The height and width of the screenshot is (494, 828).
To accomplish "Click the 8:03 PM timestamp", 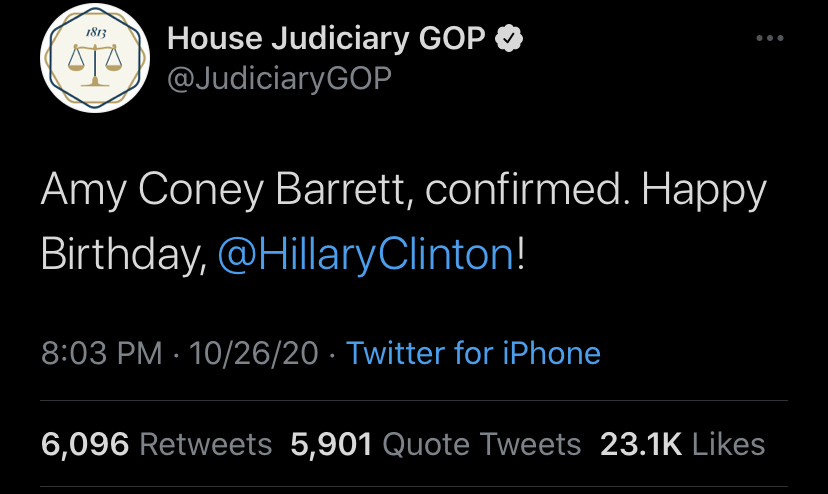I will [101, 353].
